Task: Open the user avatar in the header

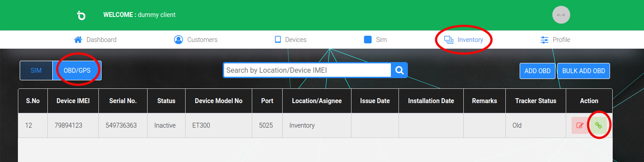Action: tap(561, 15)
